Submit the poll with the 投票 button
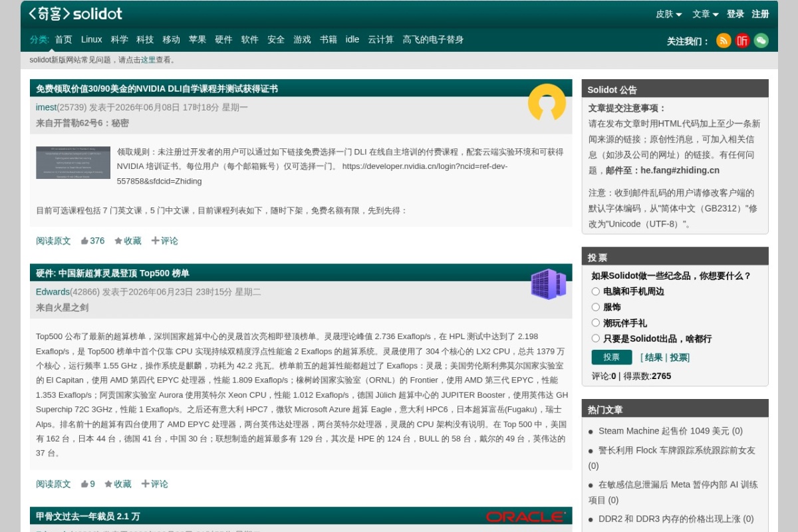Image resolution: width=798 pixels, height=532 pixels. pos(612,357)
